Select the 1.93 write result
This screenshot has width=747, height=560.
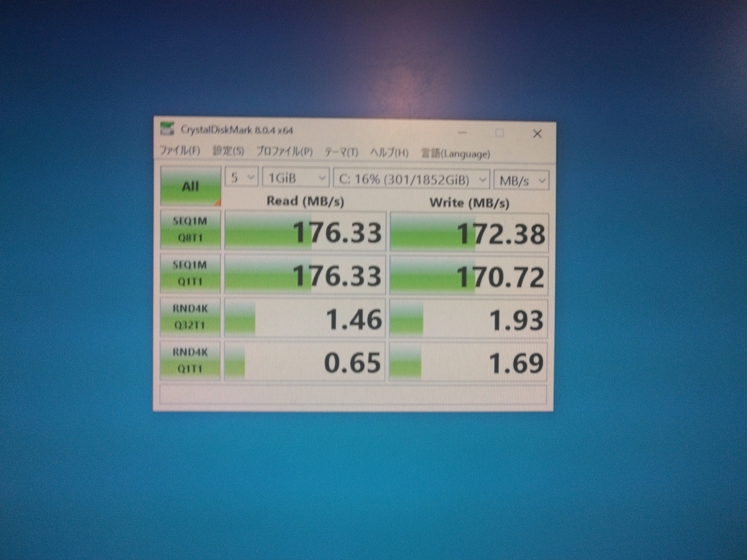click(469, 319)
